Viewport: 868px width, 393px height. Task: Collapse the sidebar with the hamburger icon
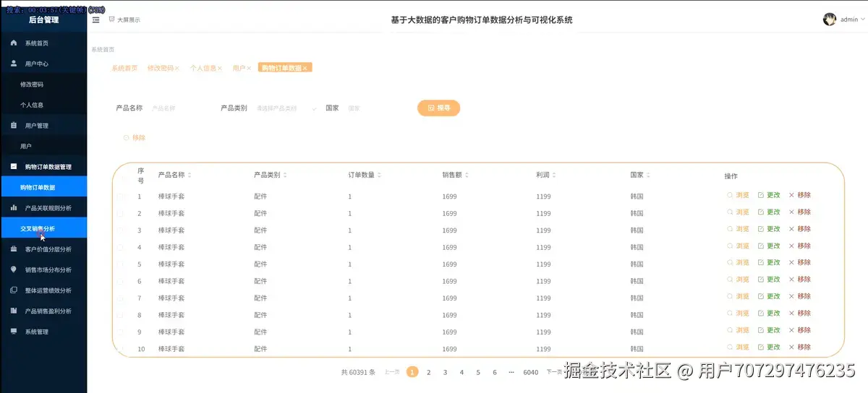point(96,20)
